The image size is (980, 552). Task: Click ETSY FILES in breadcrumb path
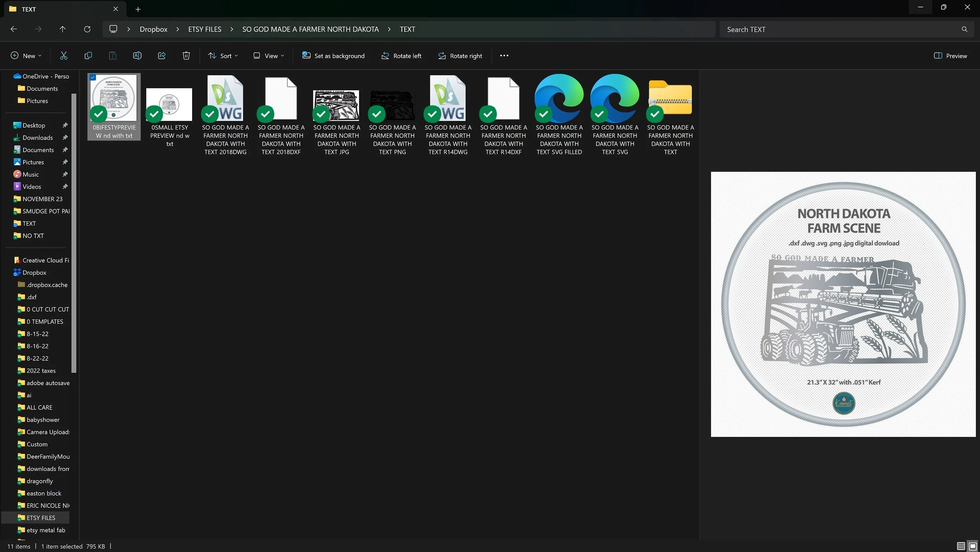(x=205, y=29)
